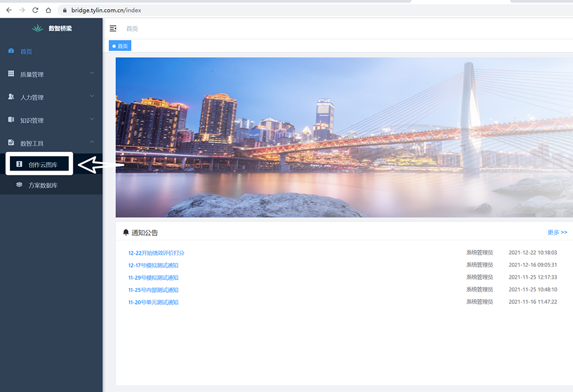Click timestamp 2021-12-22 10:18:03
Viewport: 573px width, 392px height.
[x=533, y=253]
